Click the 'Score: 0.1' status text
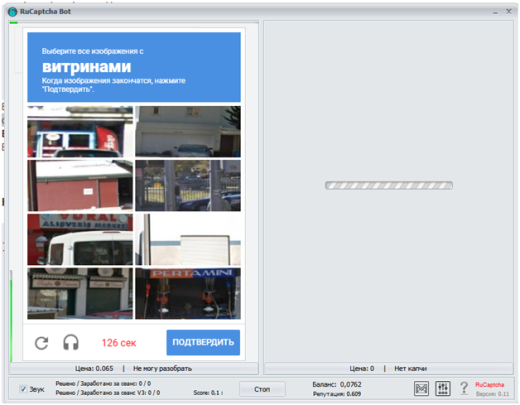 tap(208, 393)
